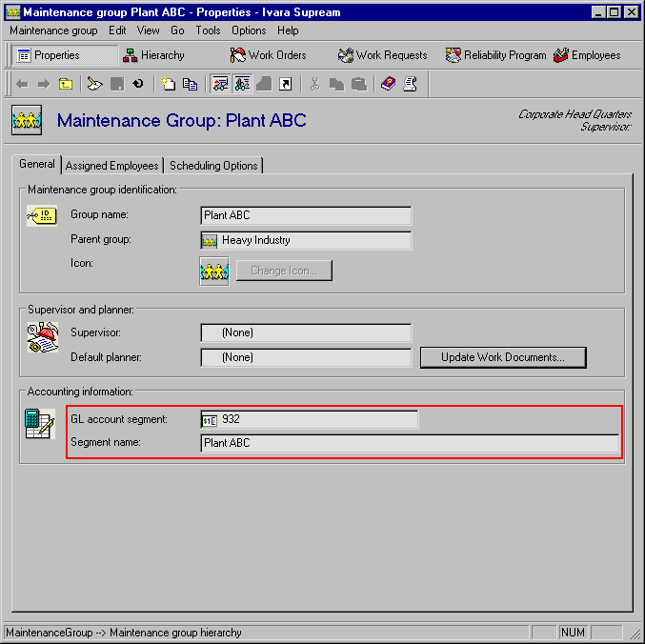This screenshot has width=645, height=644.
Task: Click the greyed-out copy toolbar icon
Action: (x=337, y=85)
